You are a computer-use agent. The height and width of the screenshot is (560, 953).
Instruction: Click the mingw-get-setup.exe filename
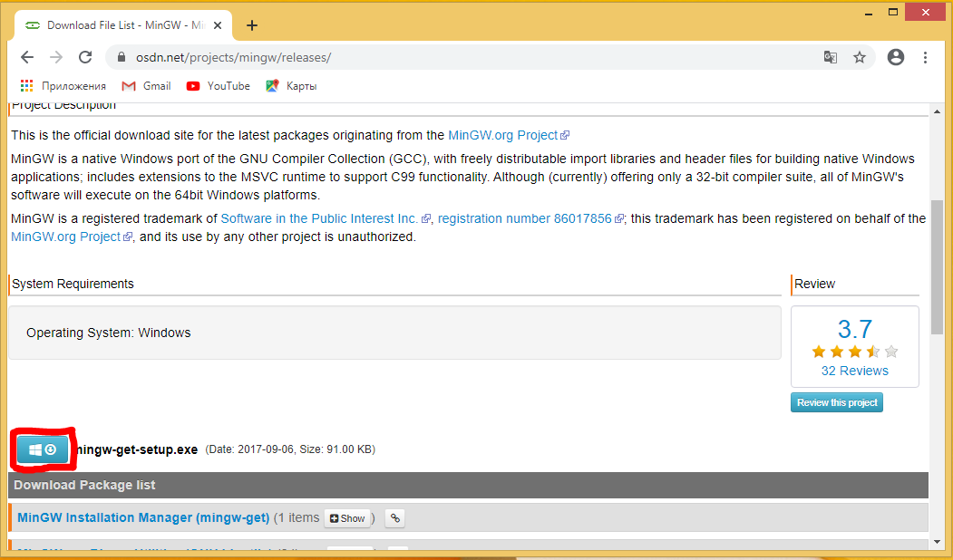click(135, 449)
